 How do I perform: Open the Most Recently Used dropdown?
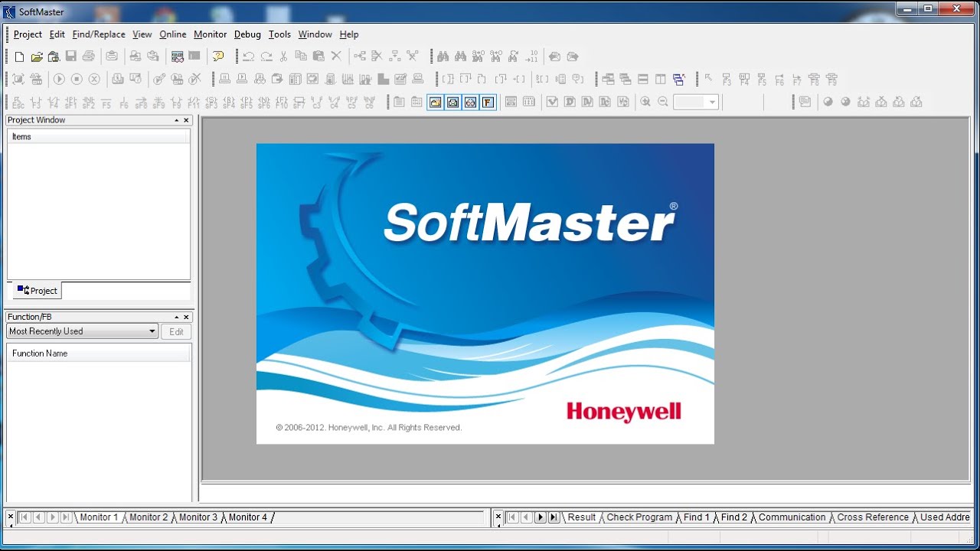click(82, 331)
